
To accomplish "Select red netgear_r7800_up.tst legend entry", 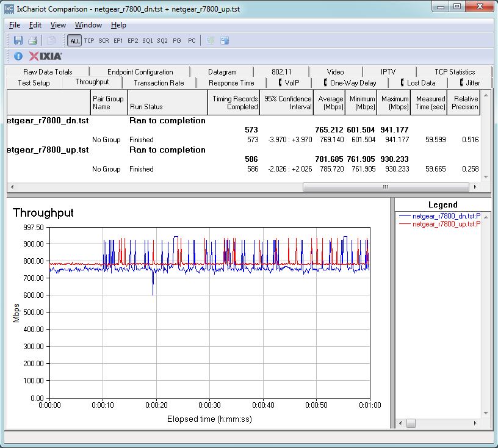I will click(439, 224).
